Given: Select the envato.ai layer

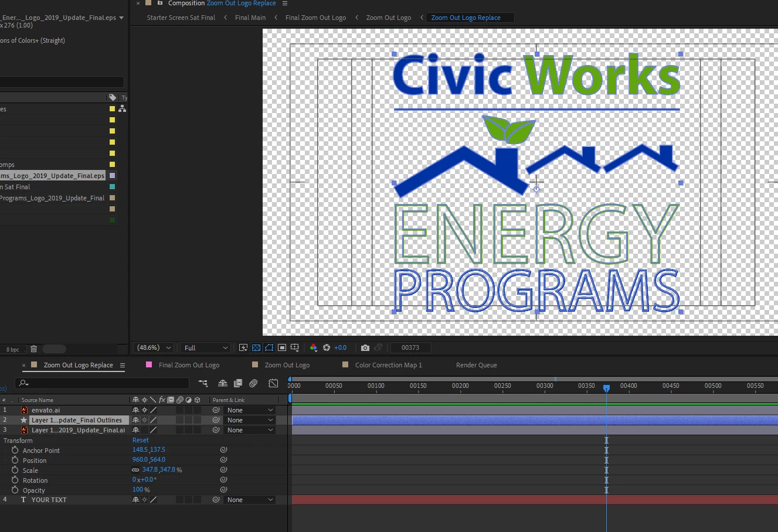Looking at the screenshot, I should pyautogui.click(x=46, y=410).
